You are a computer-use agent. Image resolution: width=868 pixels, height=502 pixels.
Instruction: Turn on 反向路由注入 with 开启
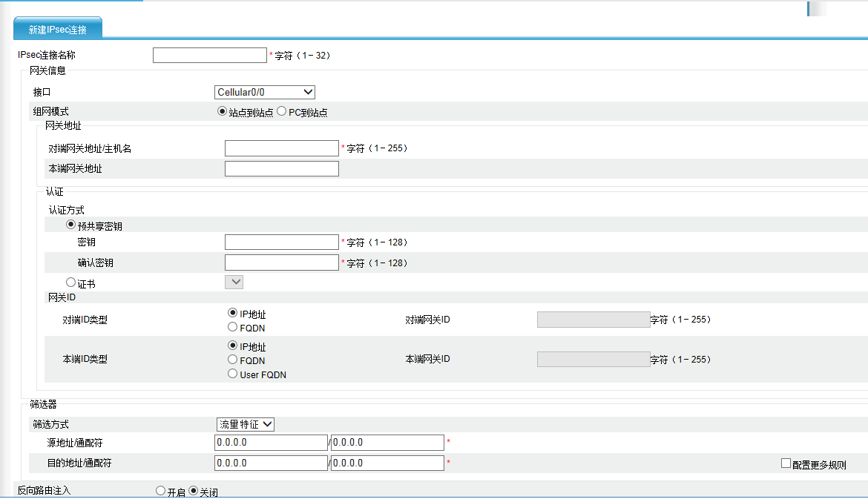160,491
